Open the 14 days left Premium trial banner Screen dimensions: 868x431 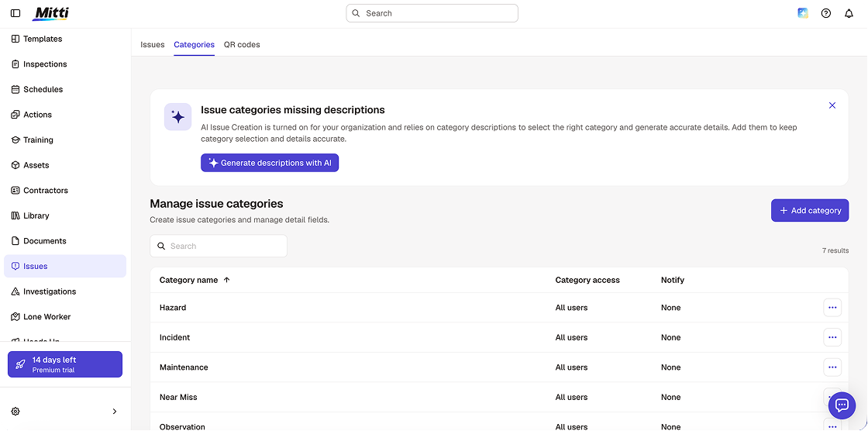pyautogui.click(x=65, y=364)
